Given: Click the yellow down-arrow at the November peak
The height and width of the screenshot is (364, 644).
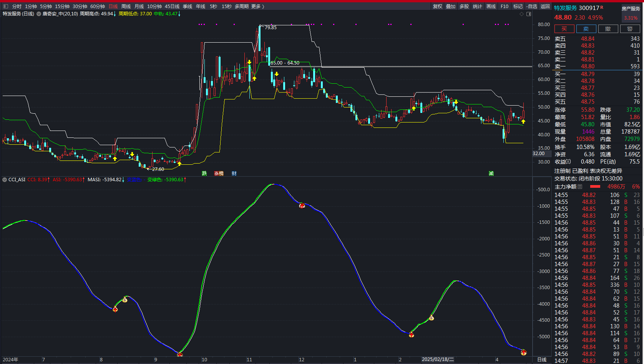Looking at the screenshot, I should (x=249, y=62).
